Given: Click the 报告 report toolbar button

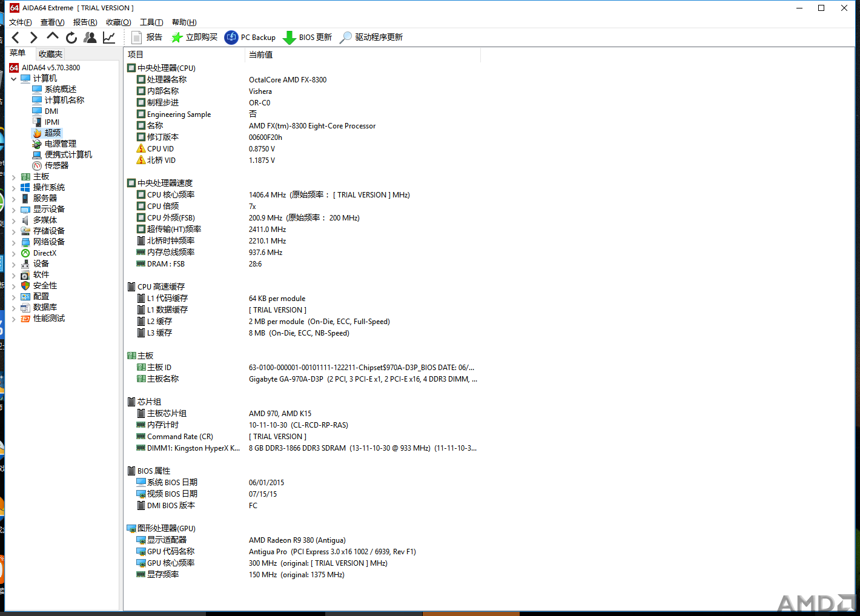Looking at the screenshot, I should coord(147,38).
